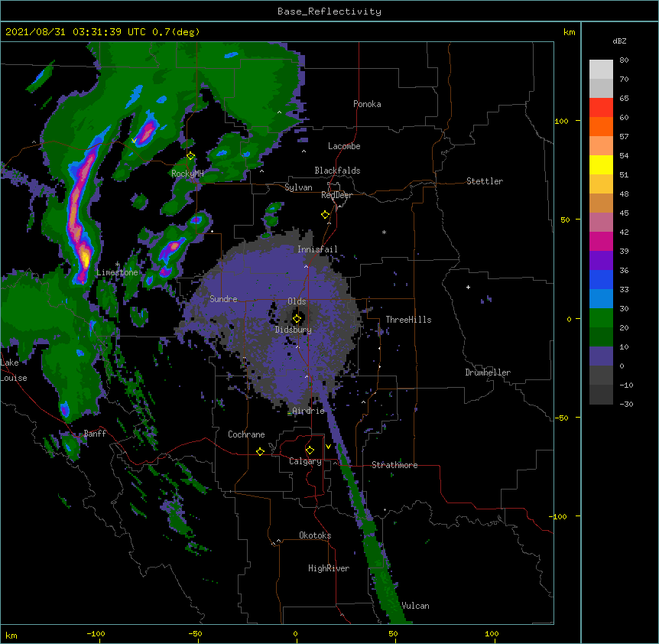Click the Innisfail city label
The width and height of the screenshot is (659, 644).
click(x=317, y=249)
